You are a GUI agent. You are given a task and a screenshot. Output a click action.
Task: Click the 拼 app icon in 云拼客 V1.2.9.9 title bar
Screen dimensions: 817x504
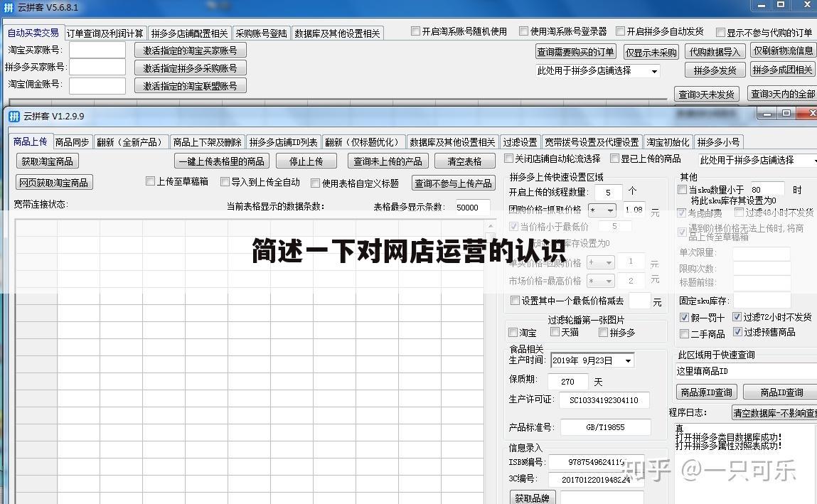13,115
